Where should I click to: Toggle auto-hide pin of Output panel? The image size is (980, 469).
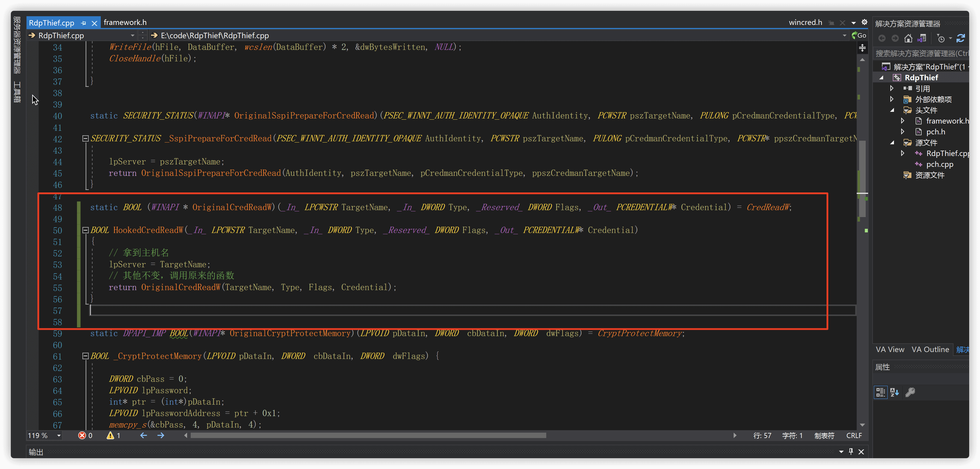click(851, 452)
